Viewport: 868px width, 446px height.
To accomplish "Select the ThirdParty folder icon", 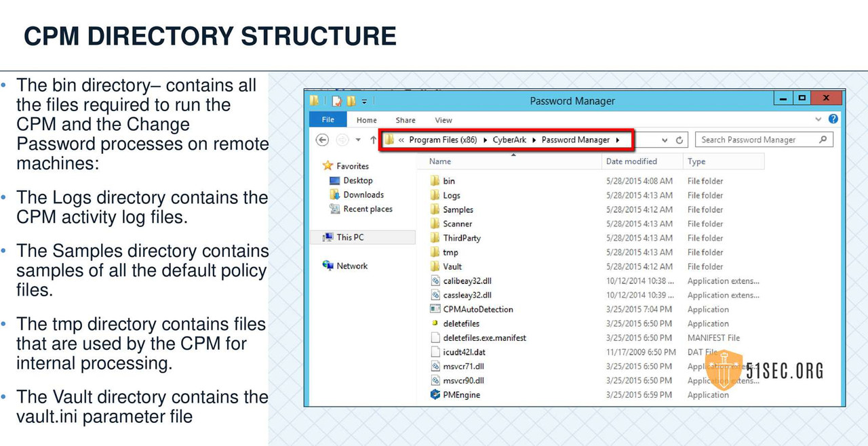I will (x=435, y=238).
